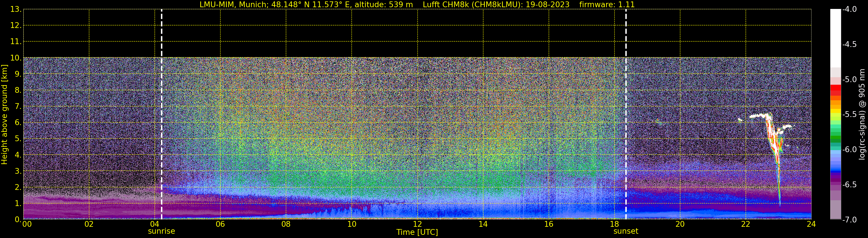Click height-axis tick label '1.'
868x238 pixels.
pyautogui.click(x=18, y=204)
